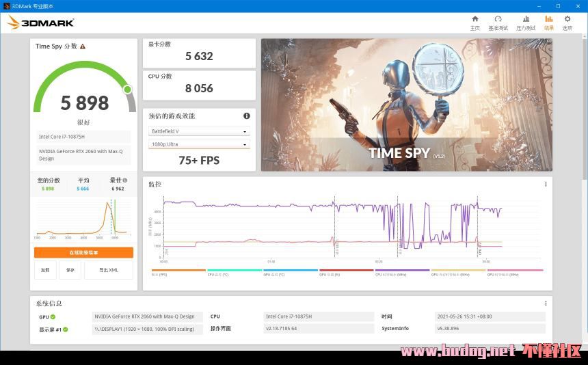The height and width of the screenshot is (365, 588).
Task: Click the info icon next to best score
Action: tap(124, 180)
